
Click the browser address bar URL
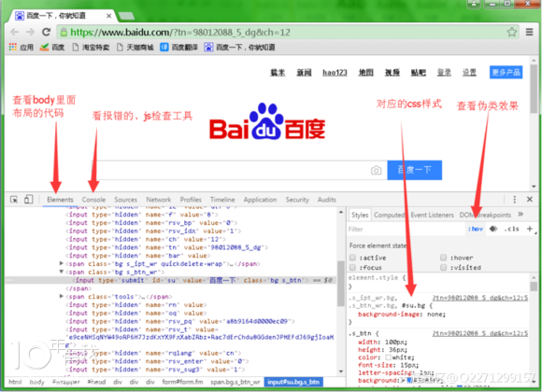pyautogui.click(x=179, y=32)
